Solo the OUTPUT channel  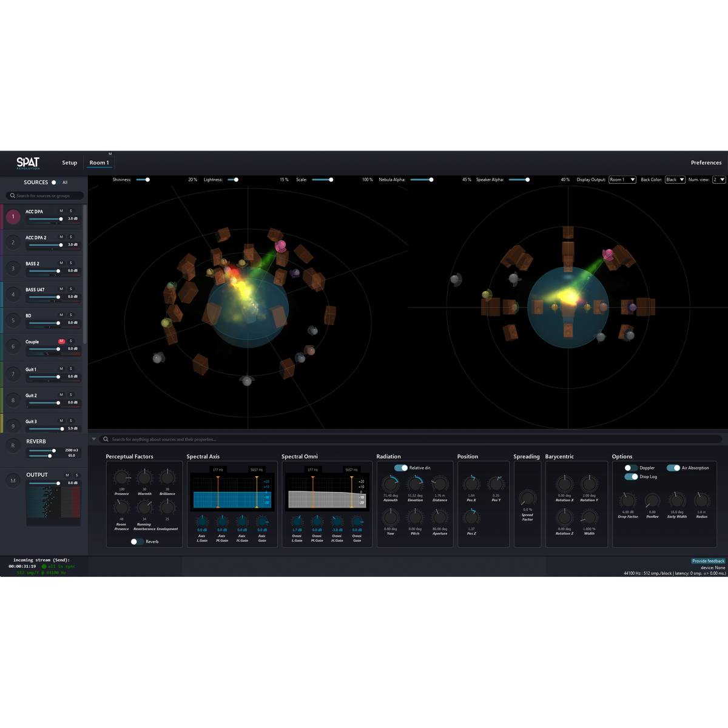[x=76, y=475]
